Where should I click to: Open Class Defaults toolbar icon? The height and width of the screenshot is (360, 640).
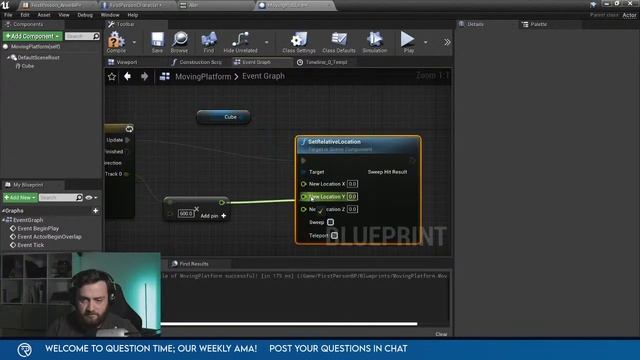[339, 42]
